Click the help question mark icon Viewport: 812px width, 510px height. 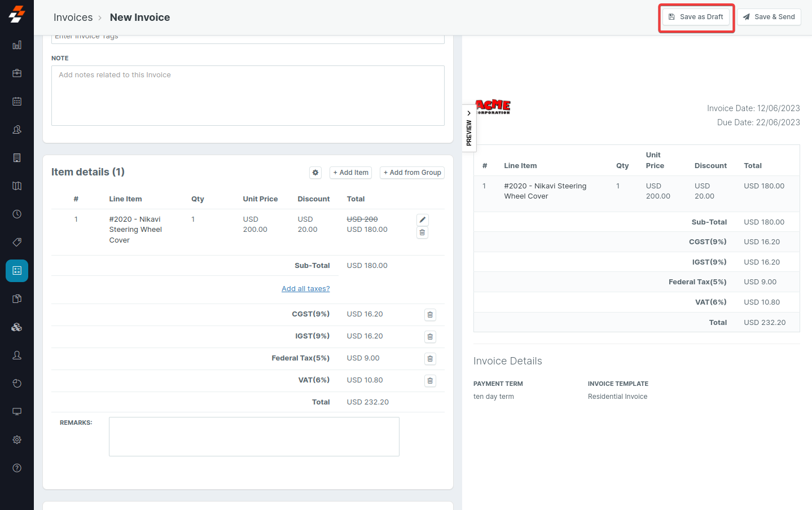click(x=17, y=468)
